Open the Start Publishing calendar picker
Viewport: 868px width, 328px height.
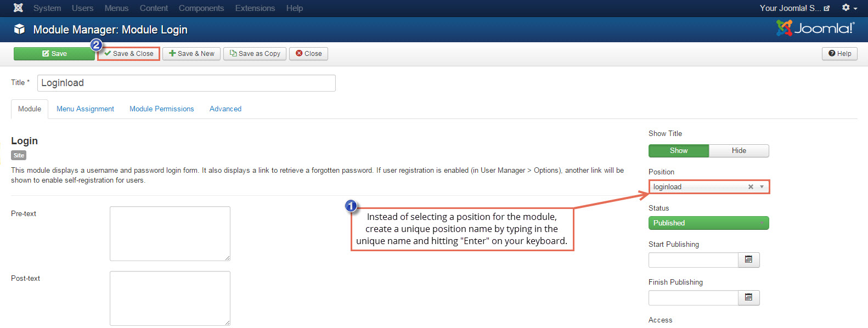[748, 260]
